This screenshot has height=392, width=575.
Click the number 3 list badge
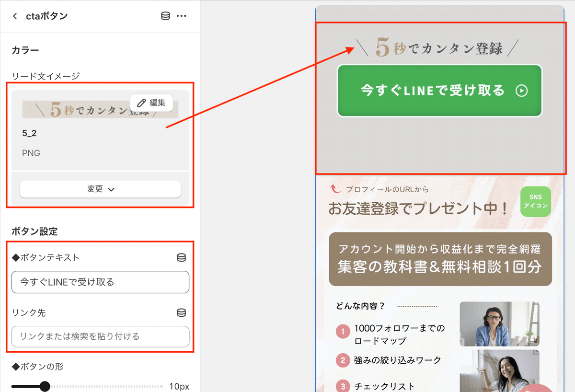343,386
